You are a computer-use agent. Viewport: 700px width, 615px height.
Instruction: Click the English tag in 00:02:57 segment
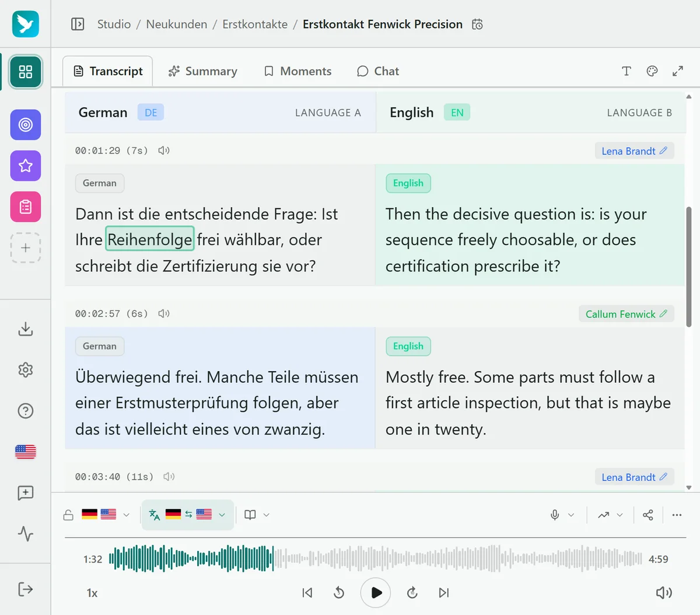pos(408,346)
